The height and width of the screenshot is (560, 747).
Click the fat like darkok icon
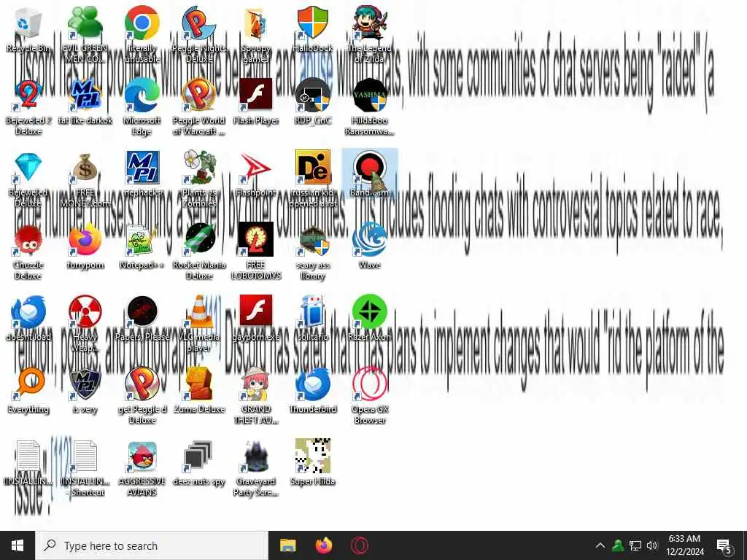[85, 96]
